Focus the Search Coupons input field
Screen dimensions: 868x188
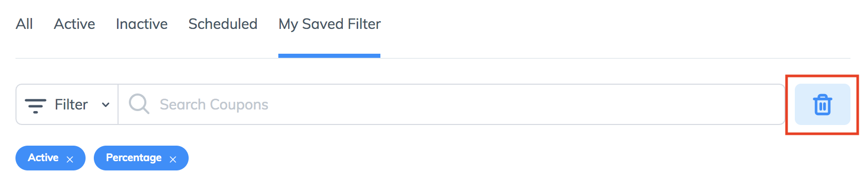pos(452,104)
